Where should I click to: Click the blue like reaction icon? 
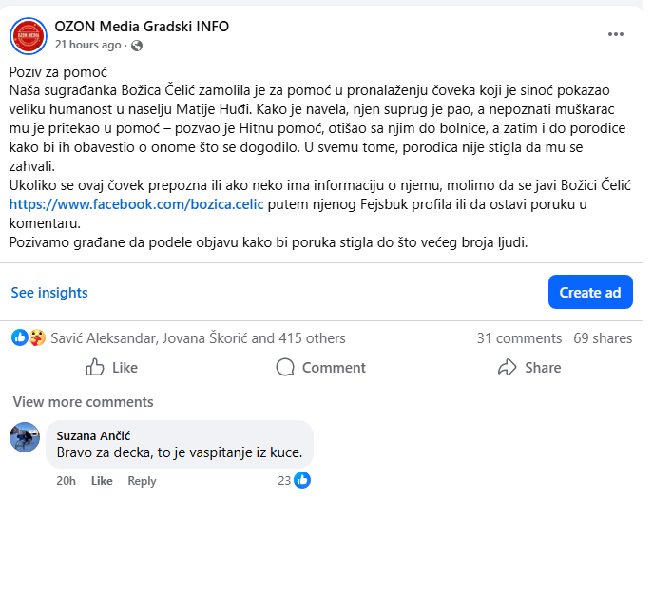pyautogui.click(x=20, y=337)
